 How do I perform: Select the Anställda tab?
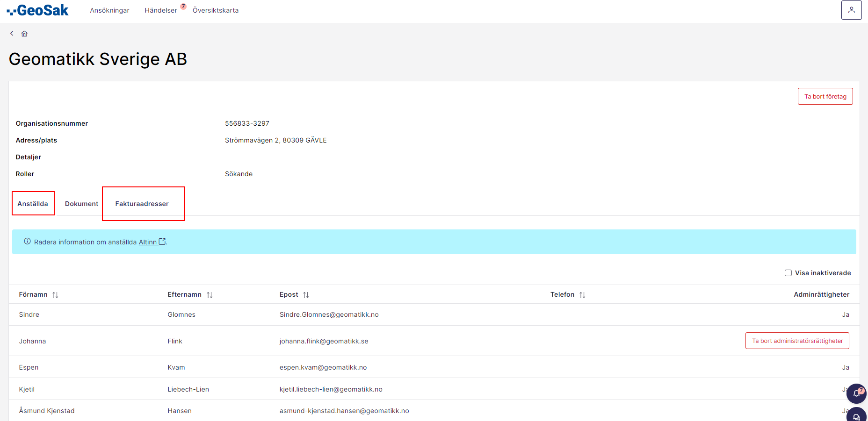coord(33,204)
